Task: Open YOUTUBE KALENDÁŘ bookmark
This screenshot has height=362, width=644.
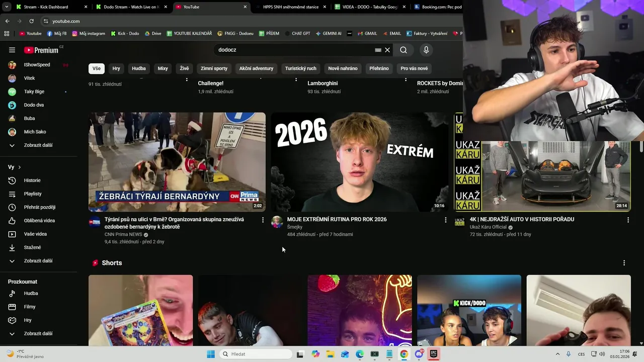Action: (189, 34)
